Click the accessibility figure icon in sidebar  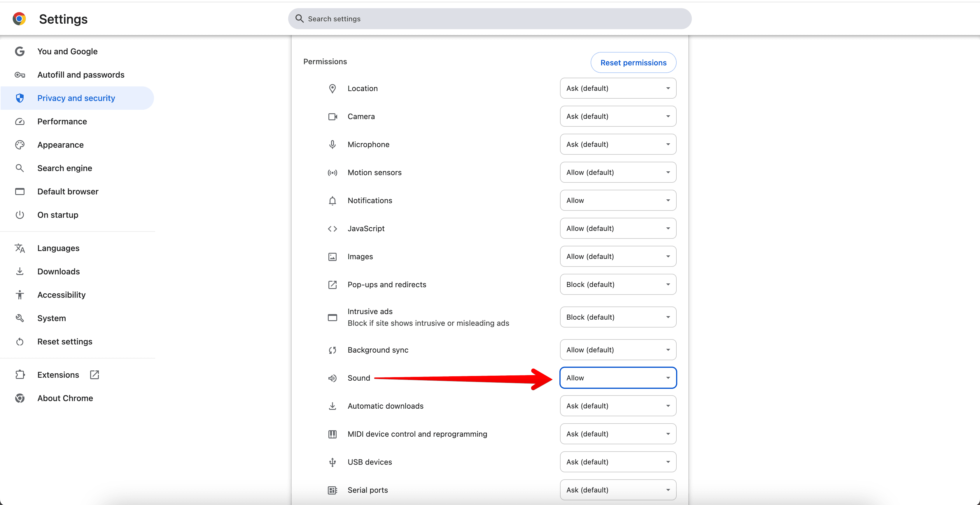tap(20, 295)
